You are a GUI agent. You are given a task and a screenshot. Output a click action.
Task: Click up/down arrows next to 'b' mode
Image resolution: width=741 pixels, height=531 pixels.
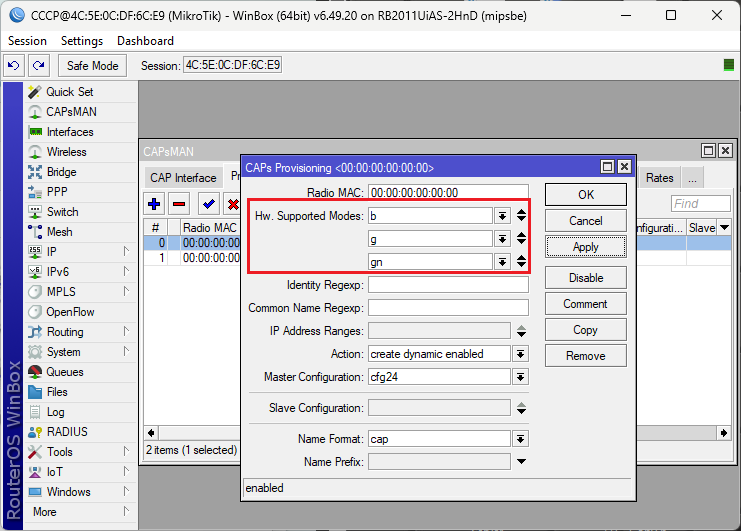click(521, 215)
